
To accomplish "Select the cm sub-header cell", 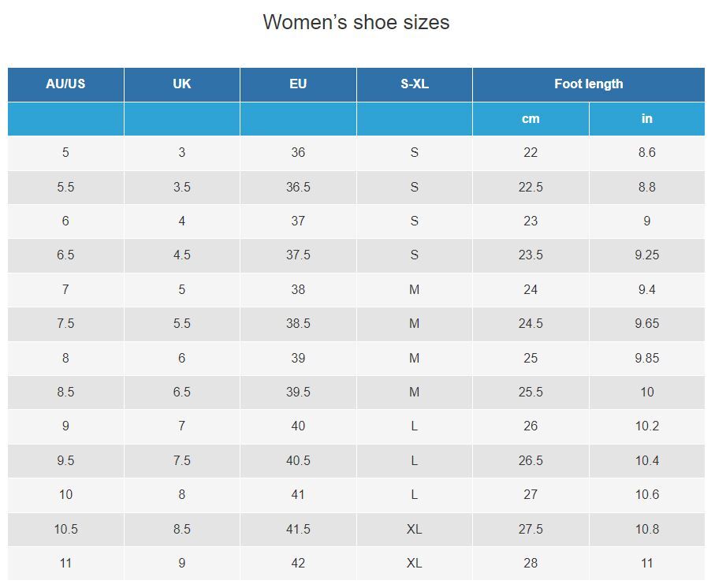I will click(x=531, y=119).
